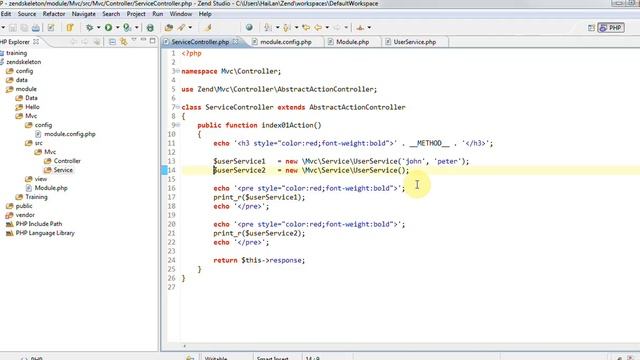This screenshot has height=360, width=640.
Task: Click the Print toolbar icon
Action: click(36, 28)
